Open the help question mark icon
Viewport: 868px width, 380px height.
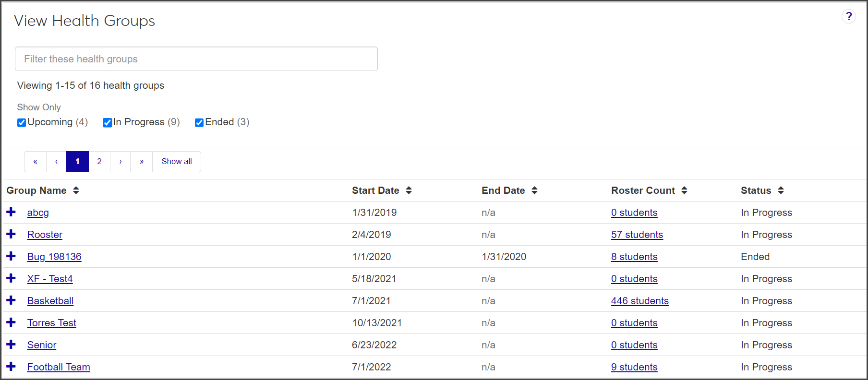click(x=848, y=17)
